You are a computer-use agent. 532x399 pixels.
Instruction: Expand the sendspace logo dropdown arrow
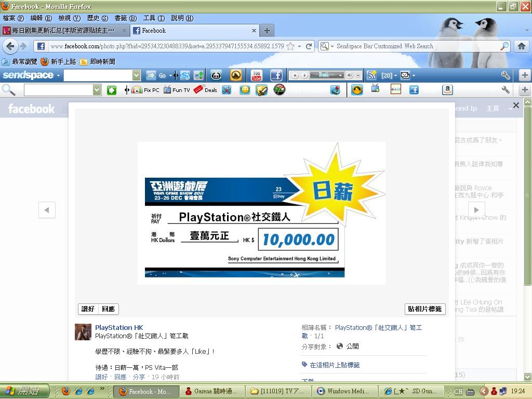pos(58,75)
